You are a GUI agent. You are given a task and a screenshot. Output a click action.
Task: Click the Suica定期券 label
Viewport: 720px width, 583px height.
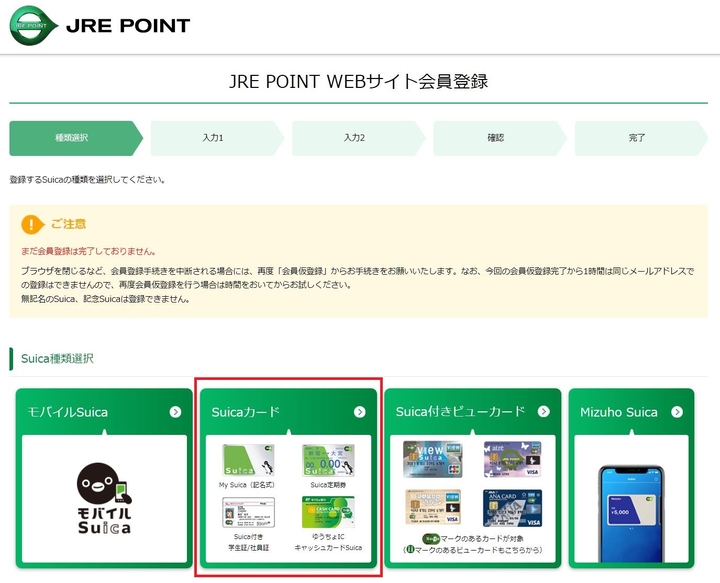pyautogui.click(x=328, y=485)
